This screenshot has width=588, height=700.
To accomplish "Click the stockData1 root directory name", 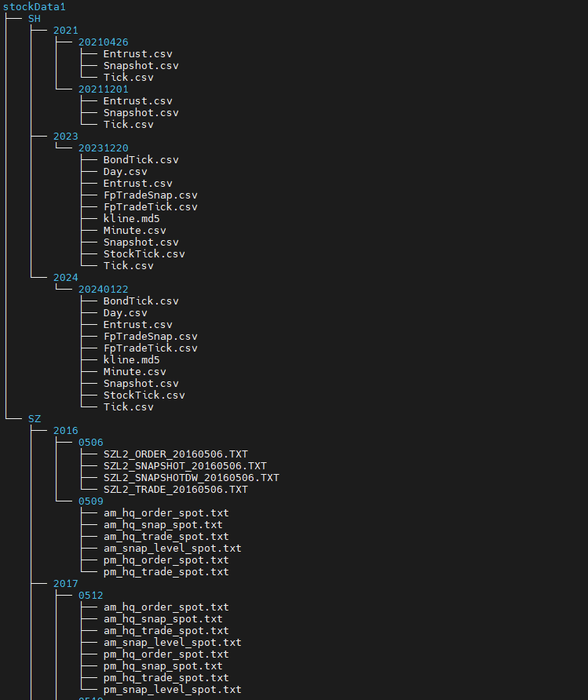I will pyautogui.click(x=35, y=7).
